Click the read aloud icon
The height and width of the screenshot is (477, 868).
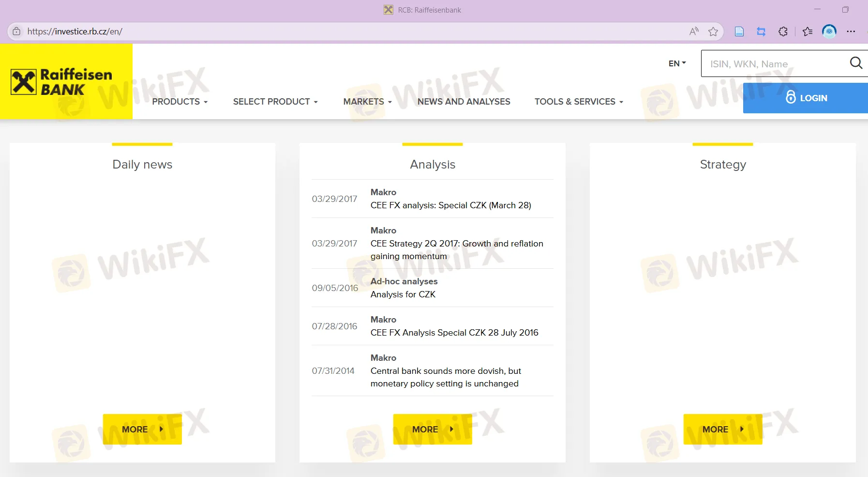694,31
